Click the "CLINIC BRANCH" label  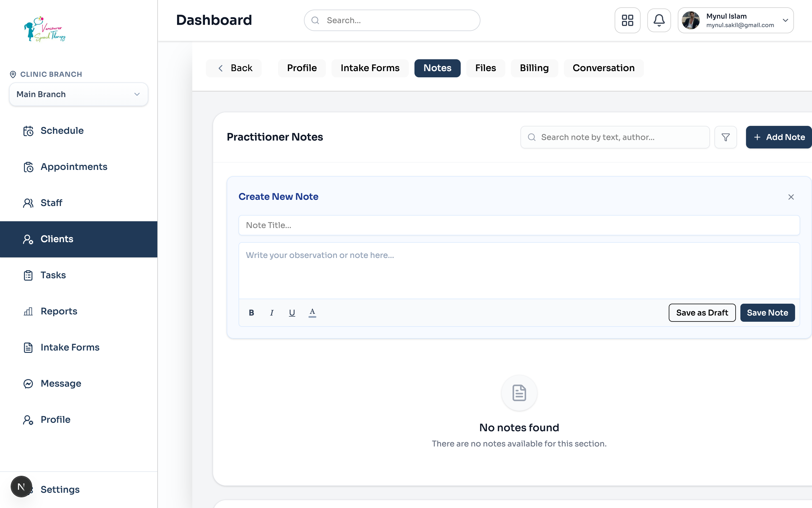click(51, 74)
